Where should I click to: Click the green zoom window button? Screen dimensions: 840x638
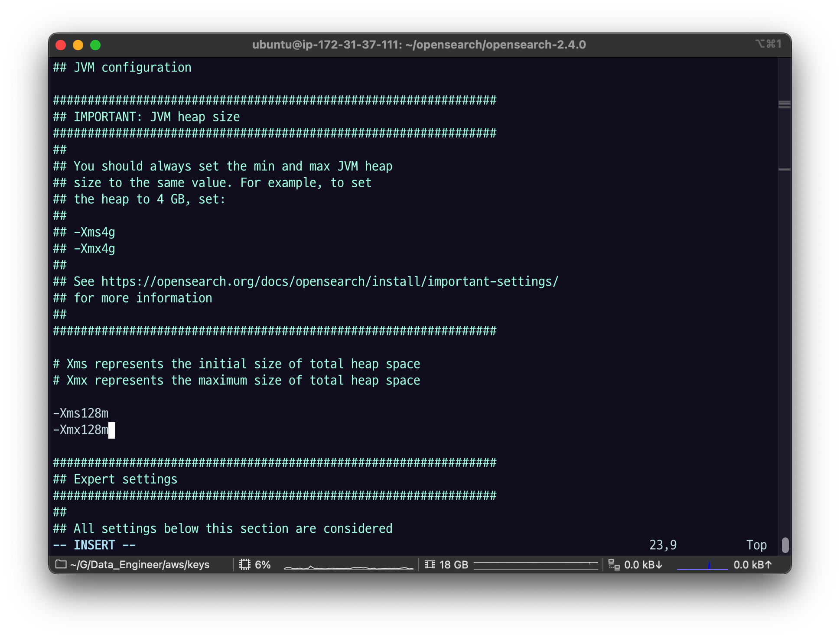pyautogui.click(x=95, y=45)
